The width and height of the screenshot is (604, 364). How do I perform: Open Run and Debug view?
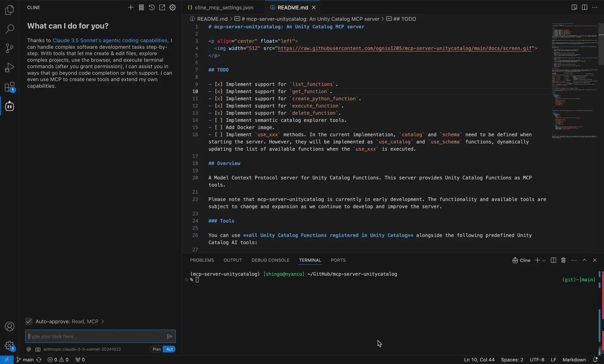pyautogui.click(x=9, y=67)
